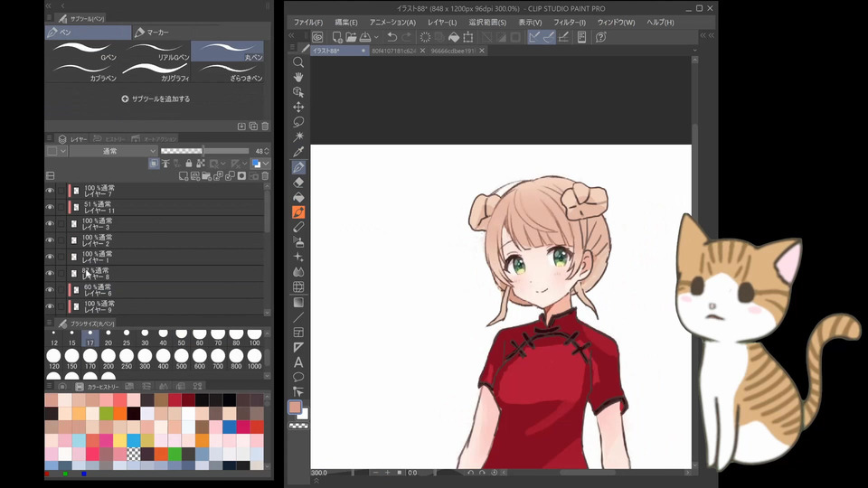Select the Gradient tool

[x=298, y=302]
